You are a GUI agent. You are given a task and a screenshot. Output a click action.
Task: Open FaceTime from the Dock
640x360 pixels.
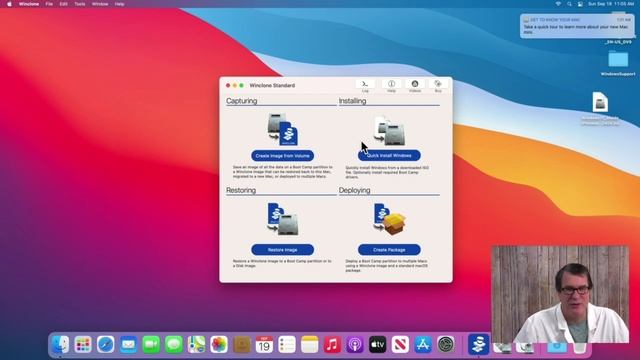click(x=151, y=344)
